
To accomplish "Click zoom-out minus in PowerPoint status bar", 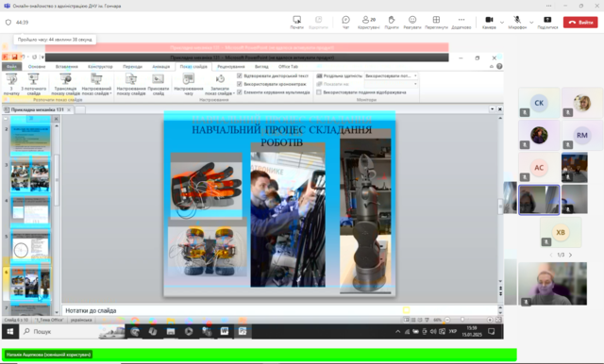I will (x=447, y=320).
